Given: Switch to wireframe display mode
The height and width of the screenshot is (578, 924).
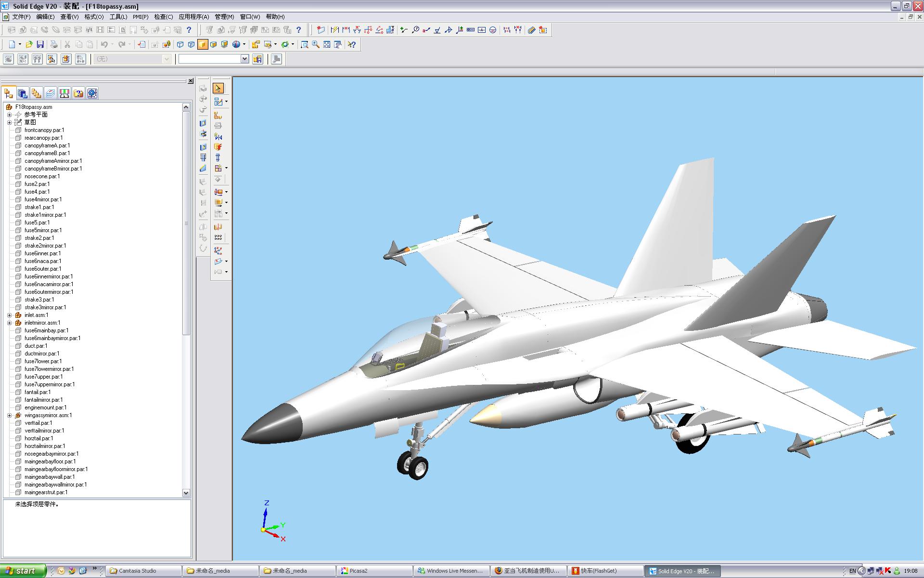Looking at the screenshot, I should [x=180, y=45].
